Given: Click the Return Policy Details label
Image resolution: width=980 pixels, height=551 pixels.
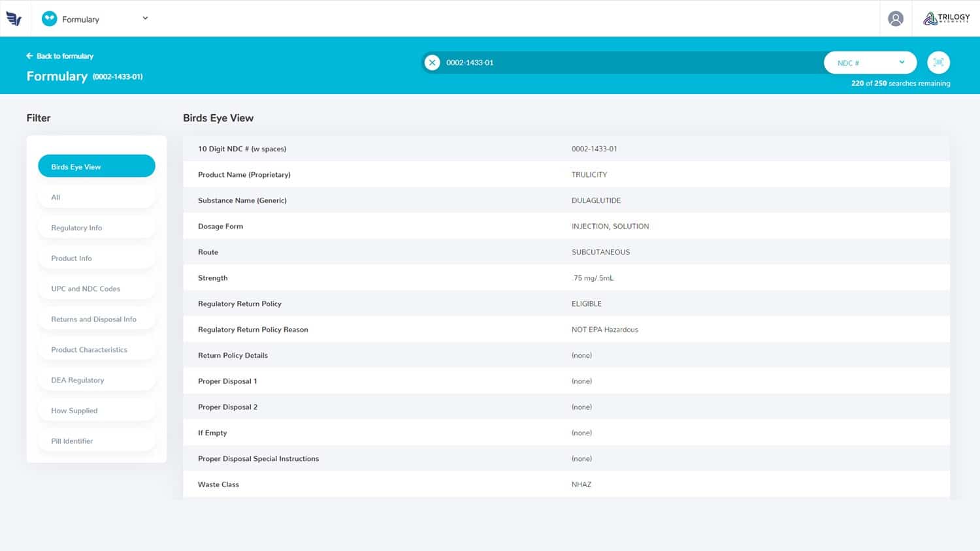Looking at the screenshot, I should [233, 355].
